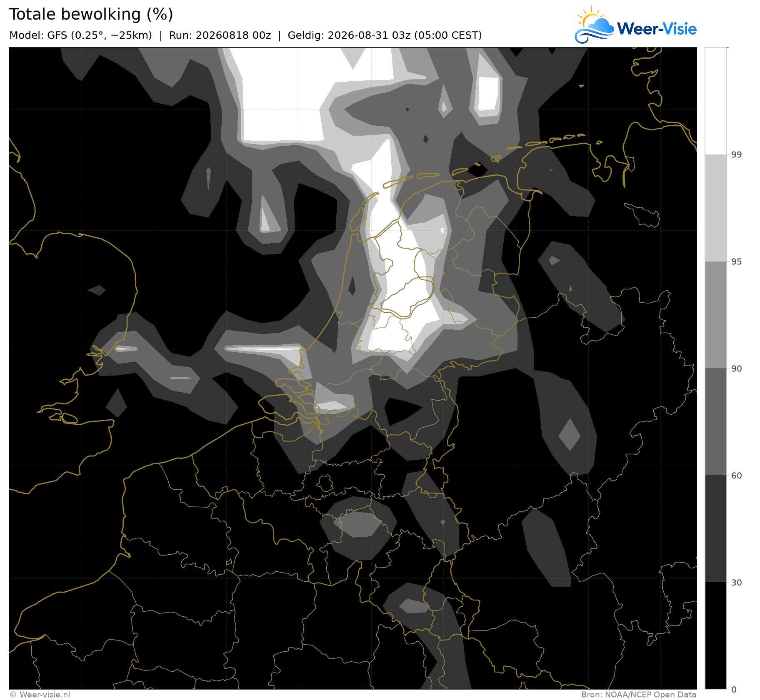Select the white 99-100% colorbar segment
This screenshot has width=760, height=700.
pyautogui.click(x=716, y=101)
